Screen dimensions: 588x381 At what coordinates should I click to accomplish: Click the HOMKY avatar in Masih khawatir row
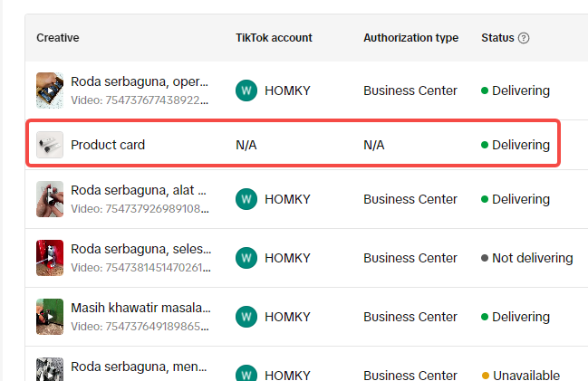246,317
